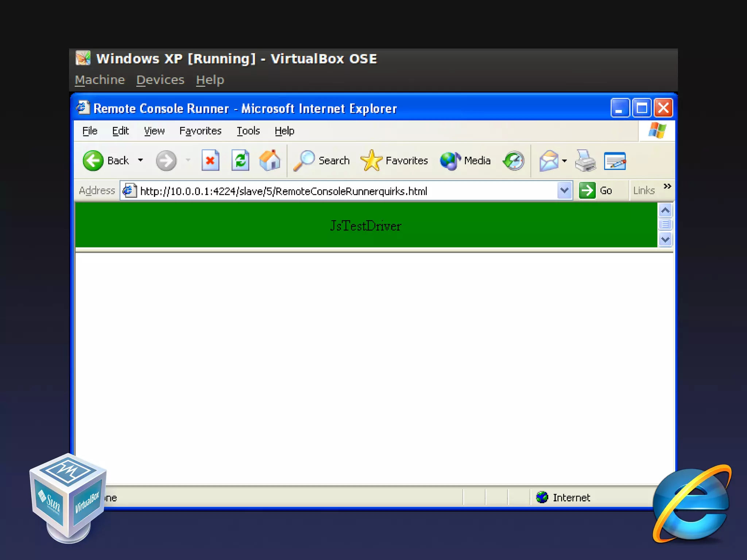Viewport: 747px width, 560px height.
Task: Click the History clock icon
Action: tap(514, 160)
